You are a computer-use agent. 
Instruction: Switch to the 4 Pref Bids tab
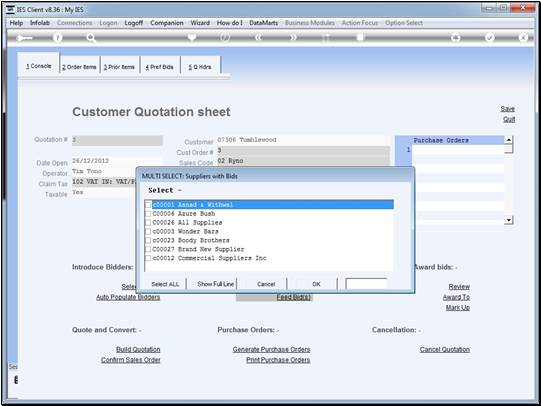[x=159, y=67]
